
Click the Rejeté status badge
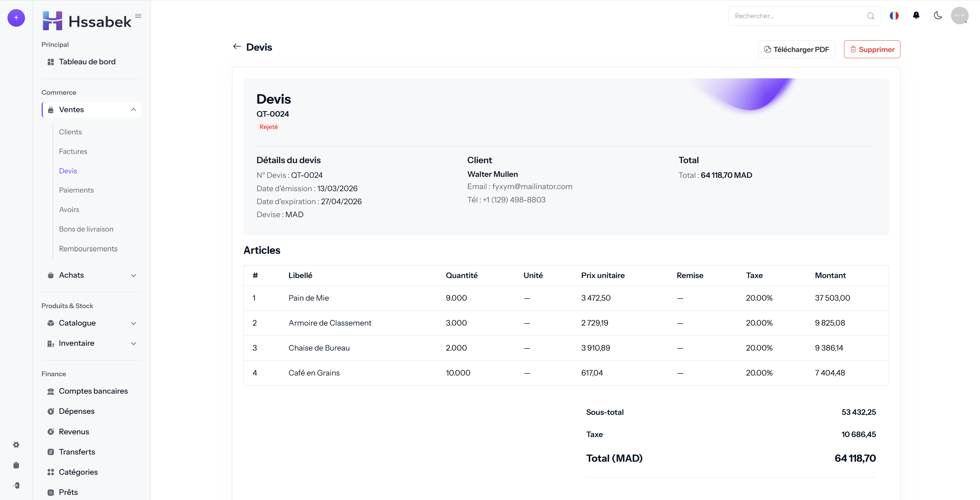tap(268, 127)
